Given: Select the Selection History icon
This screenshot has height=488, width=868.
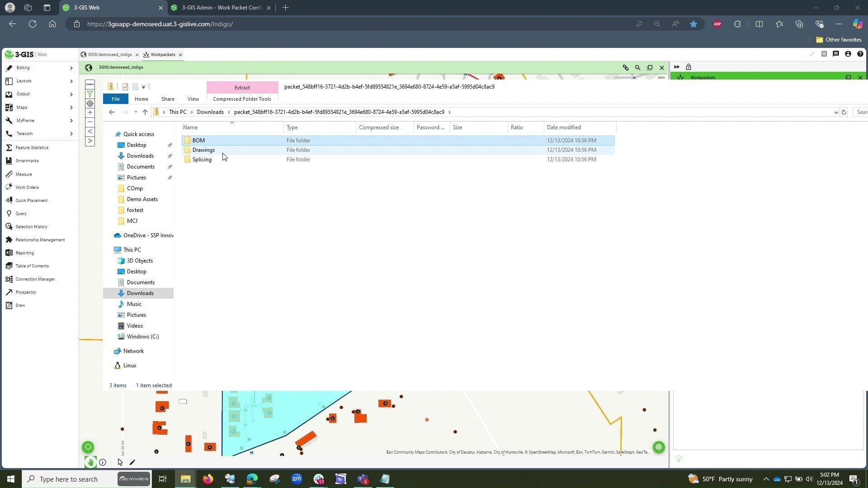Looking at the screenshot, I should (x=31, y=226).
